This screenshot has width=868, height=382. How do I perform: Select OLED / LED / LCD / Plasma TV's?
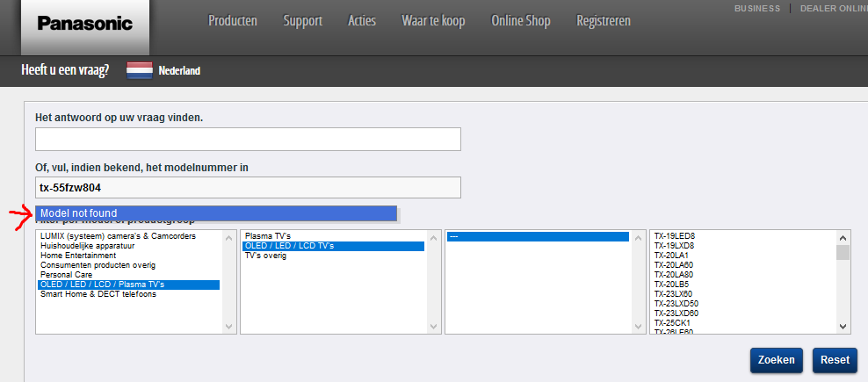[128, 285]
